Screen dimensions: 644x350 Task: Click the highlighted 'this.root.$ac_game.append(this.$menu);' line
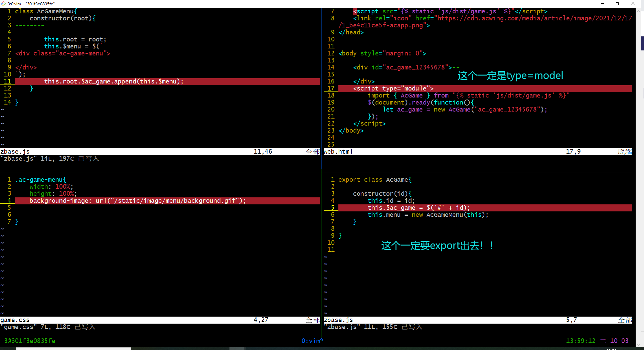pos(167,81)
